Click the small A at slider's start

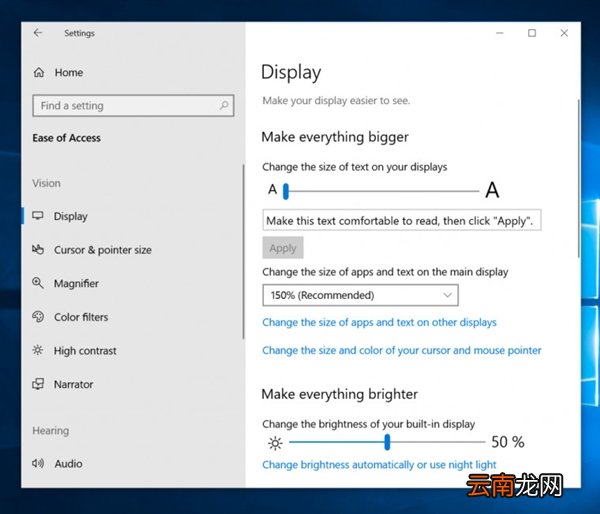(272, 189)
